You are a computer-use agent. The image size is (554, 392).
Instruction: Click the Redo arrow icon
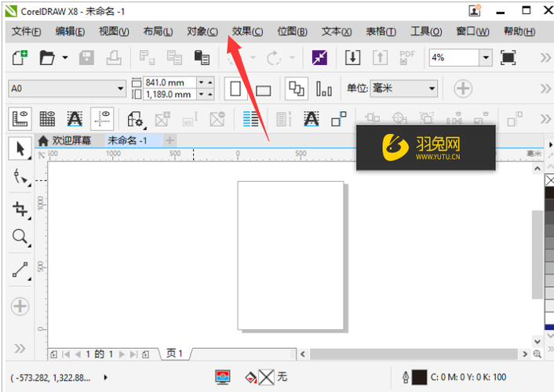click(x=274, y=57)
